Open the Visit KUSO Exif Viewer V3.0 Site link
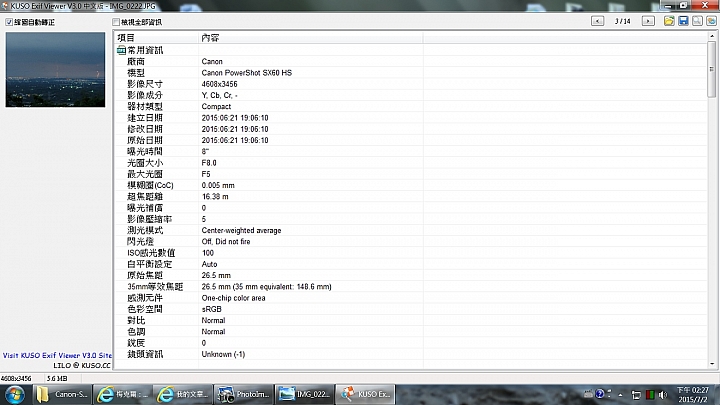This screenshot has width=720, height=405. [x=57, y=355]
